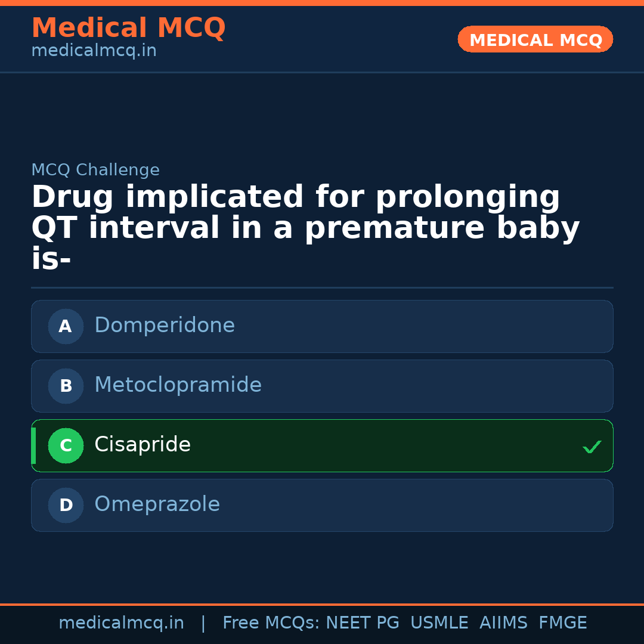Open the question options list
This screenshot has width=644, height=644.
coord(322,416)
